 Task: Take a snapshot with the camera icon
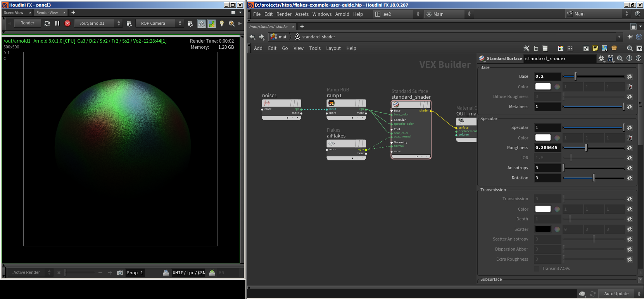coord(120,273)
